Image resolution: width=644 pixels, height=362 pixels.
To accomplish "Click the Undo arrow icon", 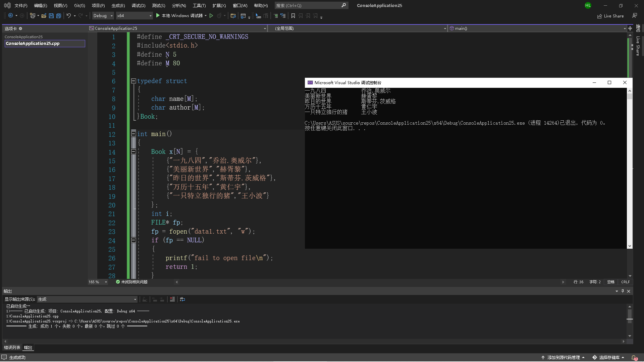I will point(68,16).
